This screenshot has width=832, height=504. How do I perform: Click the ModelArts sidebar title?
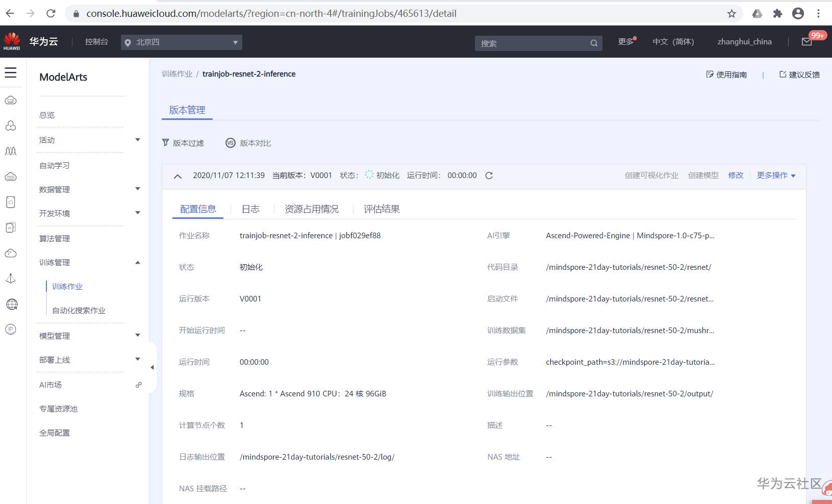(63, 77)
